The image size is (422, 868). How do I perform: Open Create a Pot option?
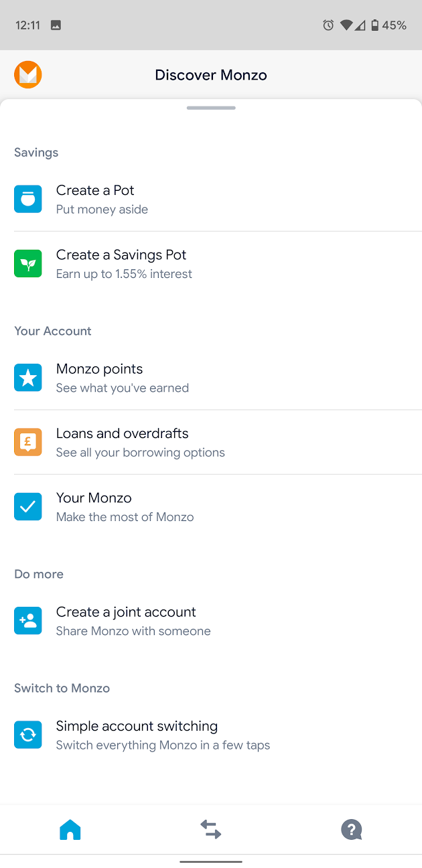(211, 199)
